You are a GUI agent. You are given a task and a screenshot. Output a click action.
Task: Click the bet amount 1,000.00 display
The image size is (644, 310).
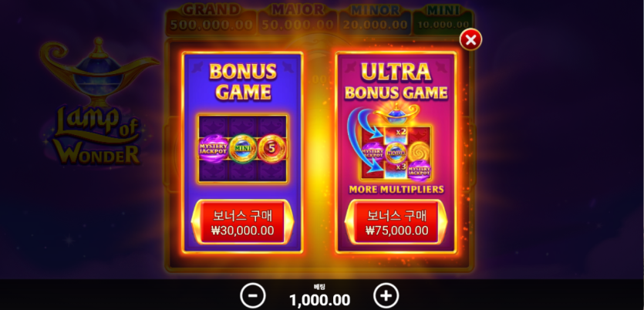point(319,300)
